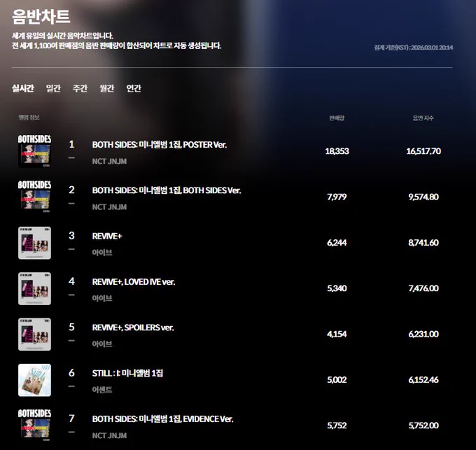
Task: Click the 음반차트 page heading
Action: pos(41,16)
